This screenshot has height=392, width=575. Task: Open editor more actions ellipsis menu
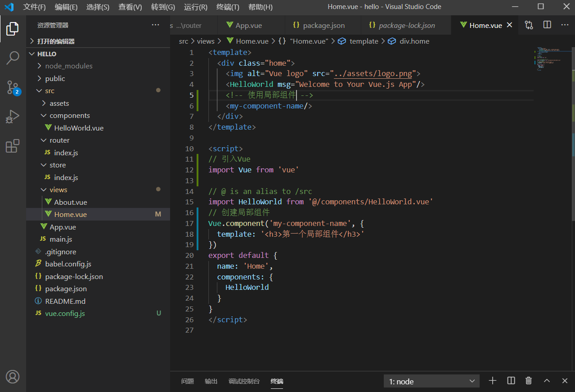(565, 25)
